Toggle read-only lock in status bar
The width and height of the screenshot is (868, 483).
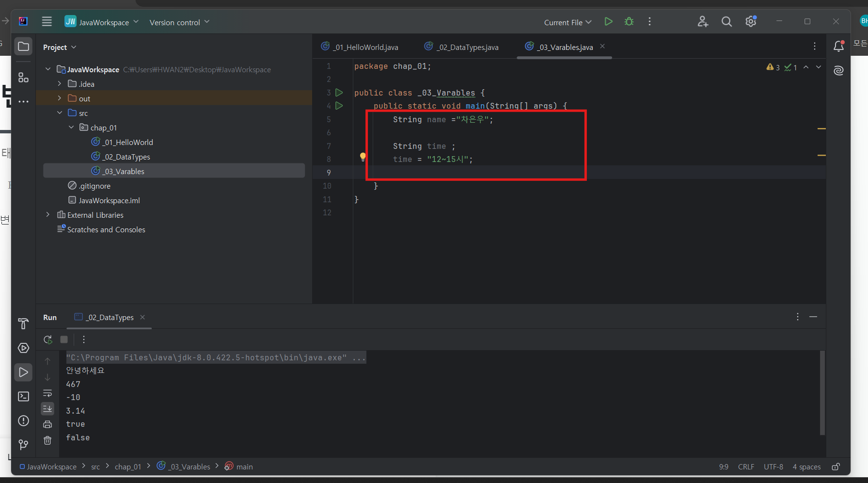tap(836, 467)
